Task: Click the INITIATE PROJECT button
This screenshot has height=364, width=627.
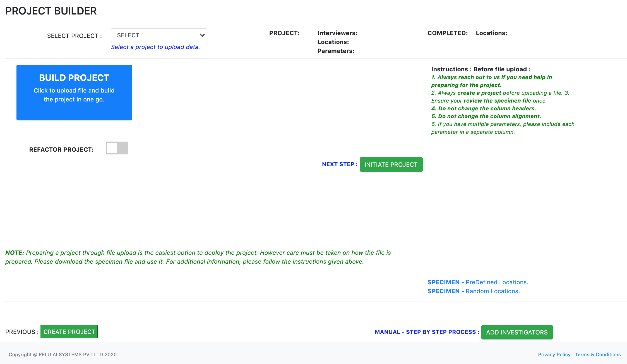Action: (391, 164)
